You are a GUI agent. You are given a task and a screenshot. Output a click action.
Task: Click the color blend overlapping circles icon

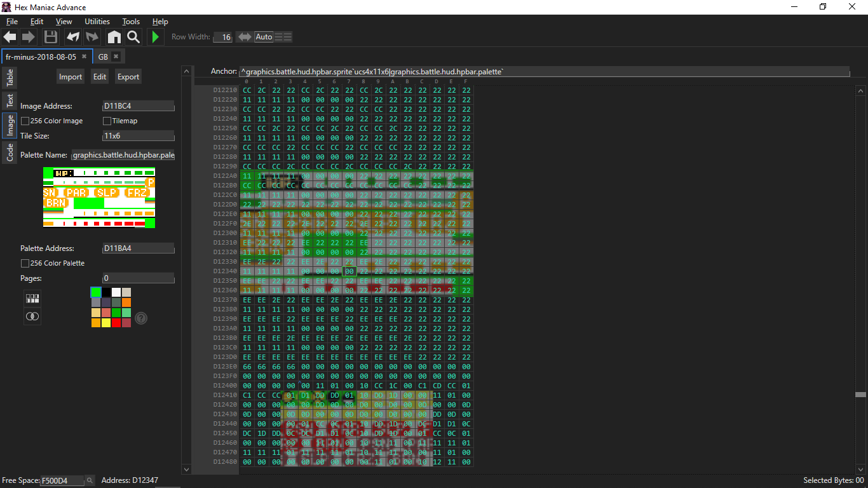(32, 316)
